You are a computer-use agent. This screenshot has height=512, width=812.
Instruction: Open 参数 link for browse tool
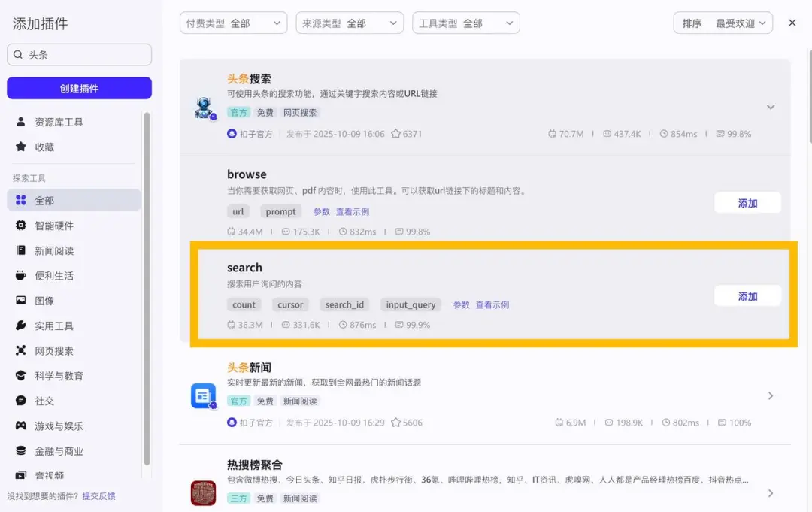(322, 211)
